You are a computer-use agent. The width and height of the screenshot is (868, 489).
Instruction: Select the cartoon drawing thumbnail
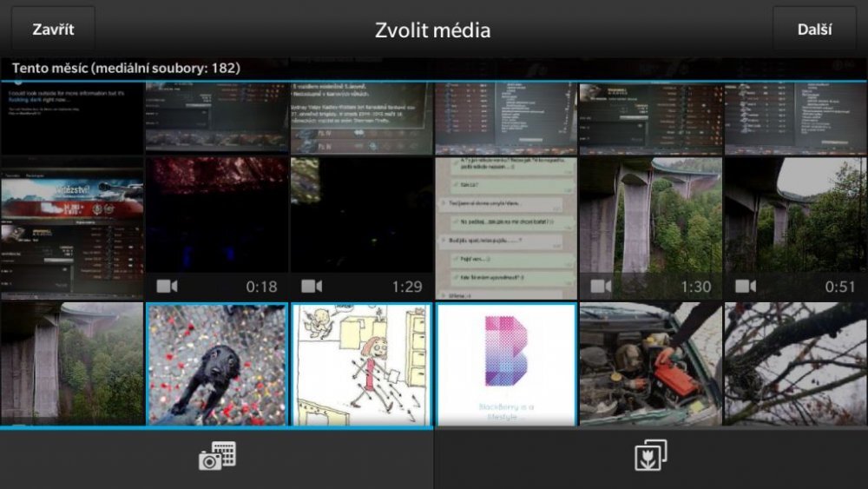coord(361,364)
